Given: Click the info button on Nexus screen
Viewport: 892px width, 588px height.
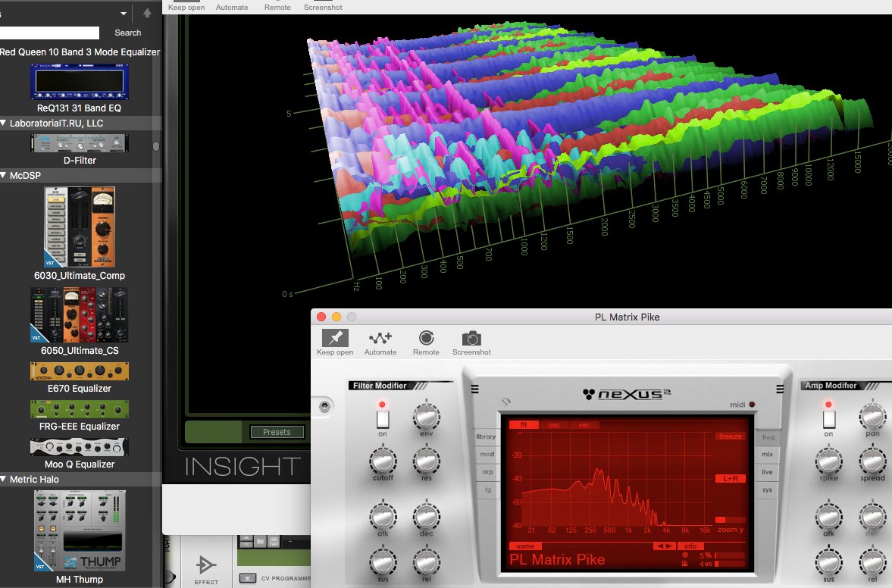Looking at the screenshot, I should point(690,546).
